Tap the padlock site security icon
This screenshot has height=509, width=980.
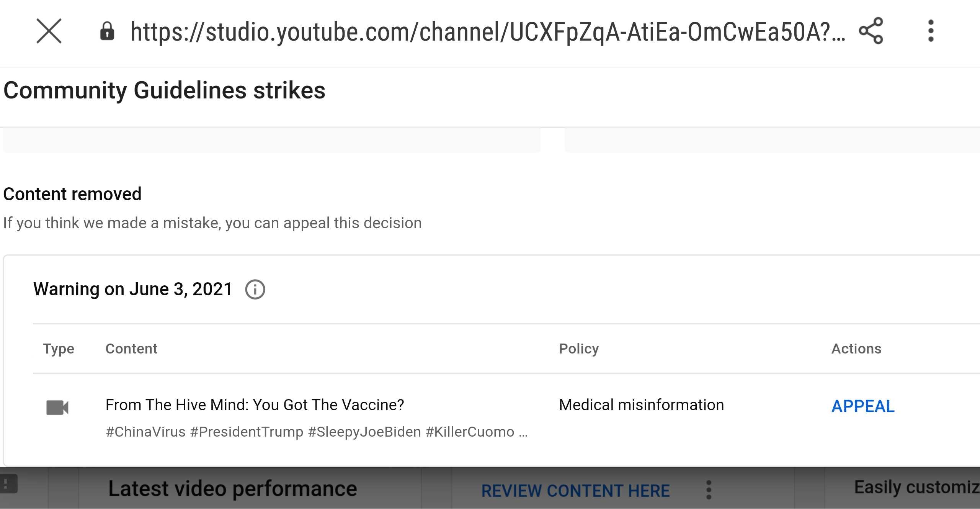[x=107, y=31]
